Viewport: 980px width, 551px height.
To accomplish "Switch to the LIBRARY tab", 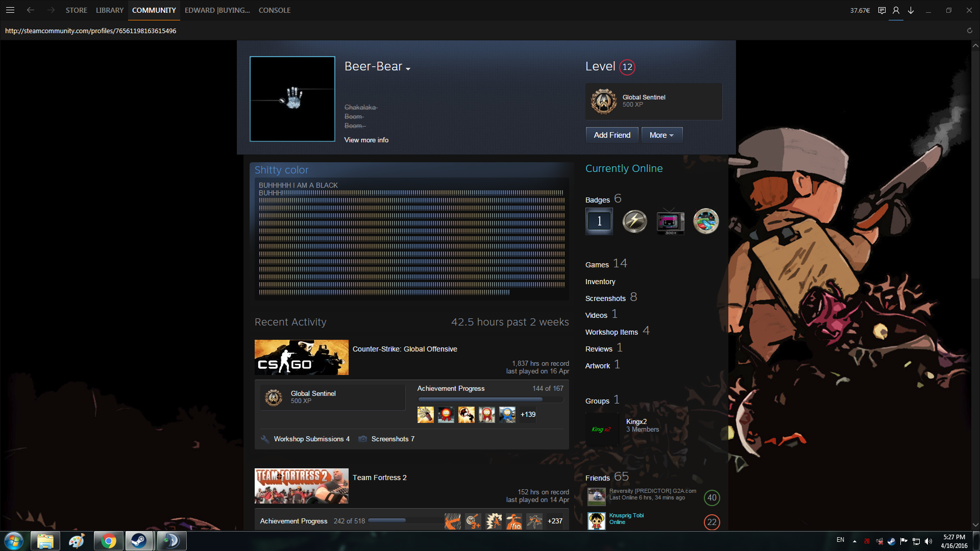I will click(110, 10).
